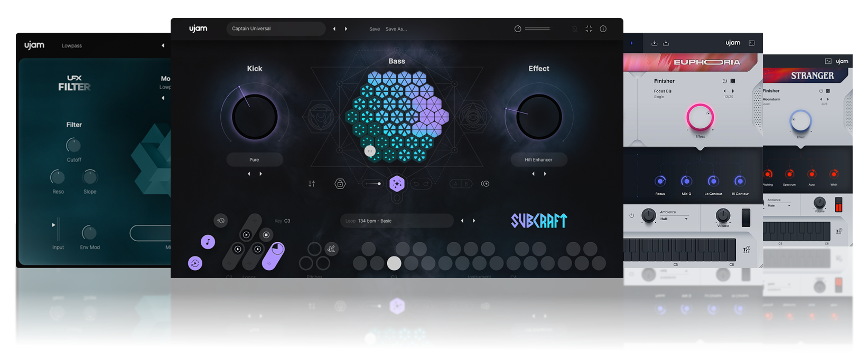
Task: Click the tempo-list clock icon above the loop pads
Action: coord(221,221)
